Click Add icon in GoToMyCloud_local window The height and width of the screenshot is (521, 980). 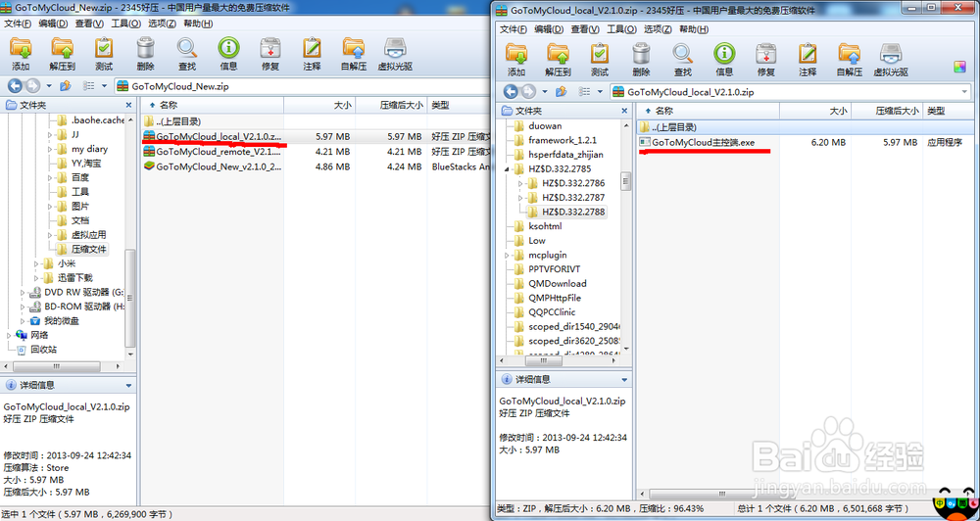(516, 54)
